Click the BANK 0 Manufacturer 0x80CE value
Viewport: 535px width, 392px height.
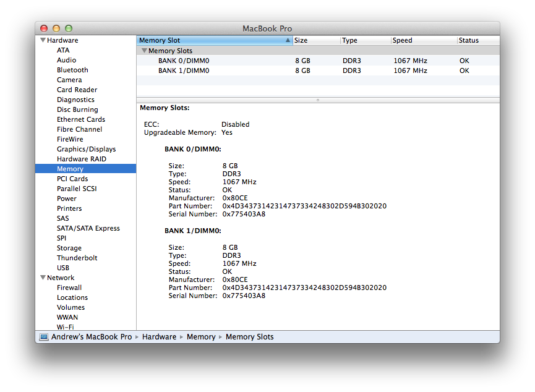(235, 198)
